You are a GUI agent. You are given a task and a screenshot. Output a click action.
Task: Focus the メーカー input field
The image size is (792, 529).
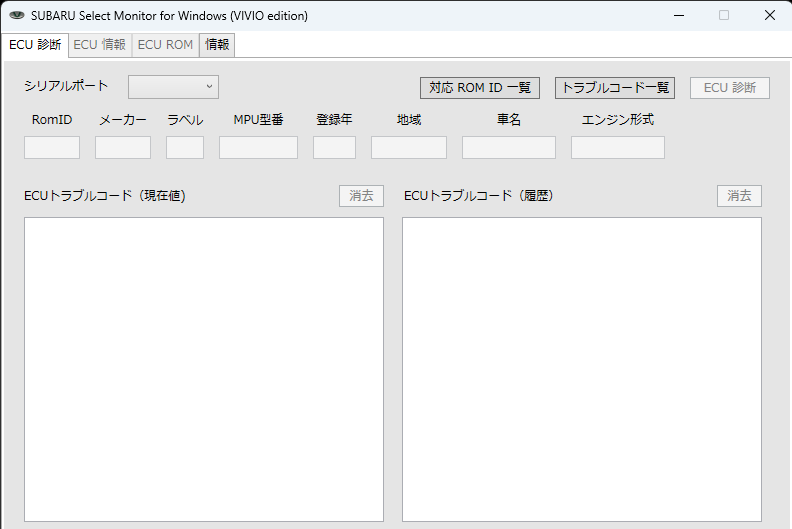pyautogui.click(x=123, y=148)
